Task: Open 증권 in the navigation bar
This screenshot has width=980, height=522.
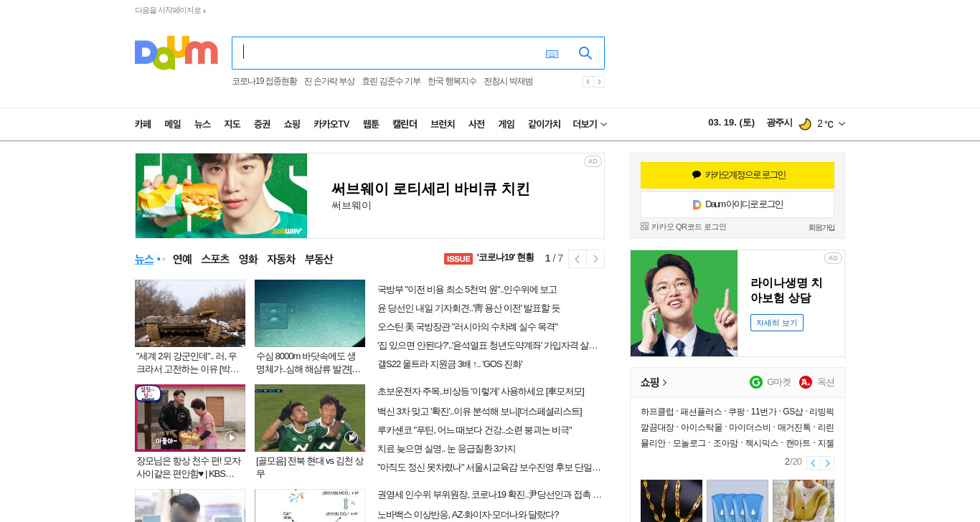Action: pos(262,124)
